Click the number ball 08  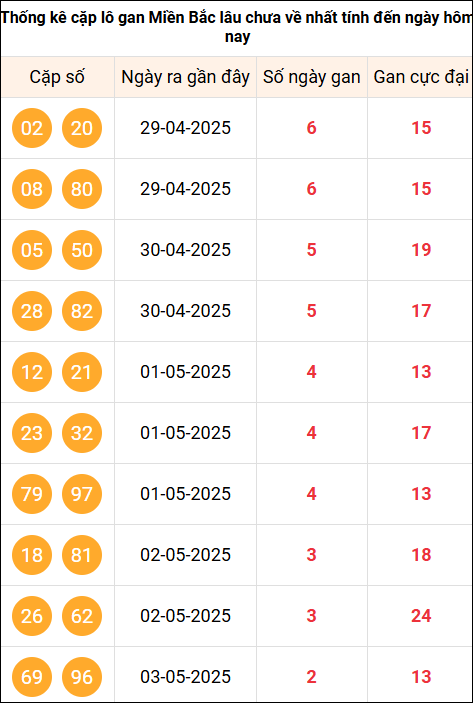pyautogui.click(x=32, y=189)
